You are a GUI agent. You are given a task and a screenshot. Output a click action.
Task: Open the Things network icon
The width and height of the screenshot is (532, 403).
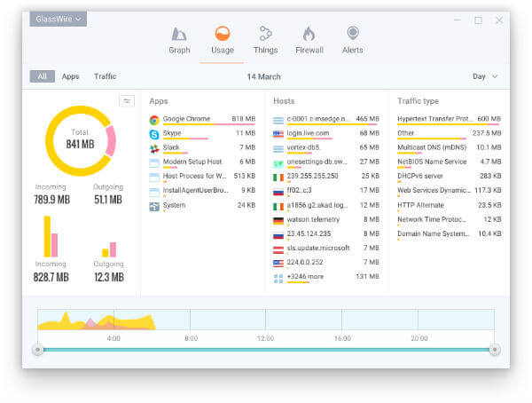[x=265, y=35]
